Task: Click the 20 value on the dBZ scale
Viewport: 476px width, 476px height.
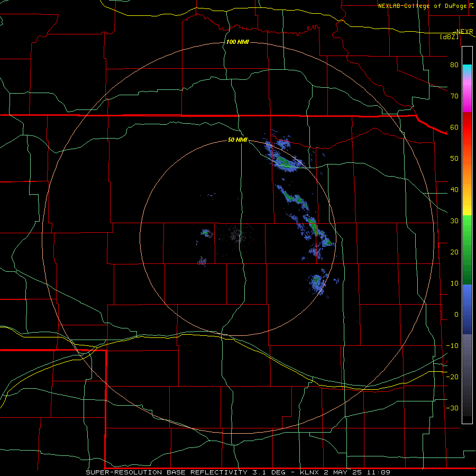Action: 454,252
